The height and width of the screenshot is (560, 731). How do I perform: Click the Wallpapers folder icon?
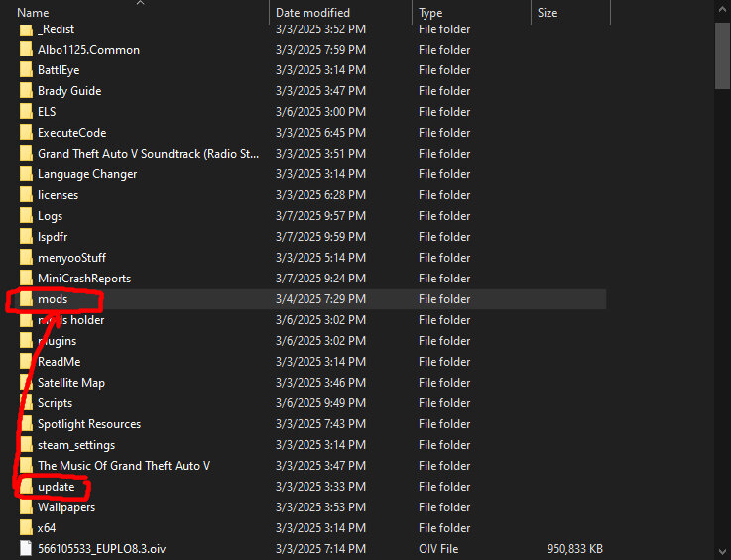coord(26,507)
